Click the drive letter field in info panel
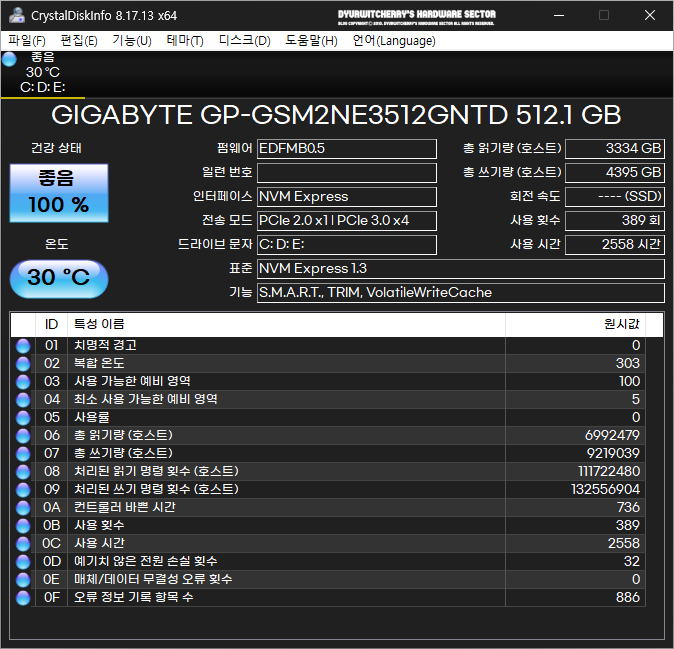 [346, 245]
